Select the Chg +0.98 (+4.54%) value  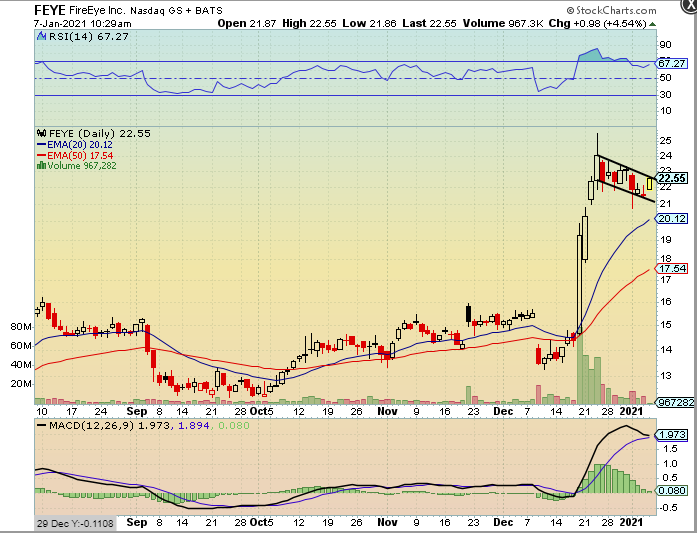tap(597, 24)
